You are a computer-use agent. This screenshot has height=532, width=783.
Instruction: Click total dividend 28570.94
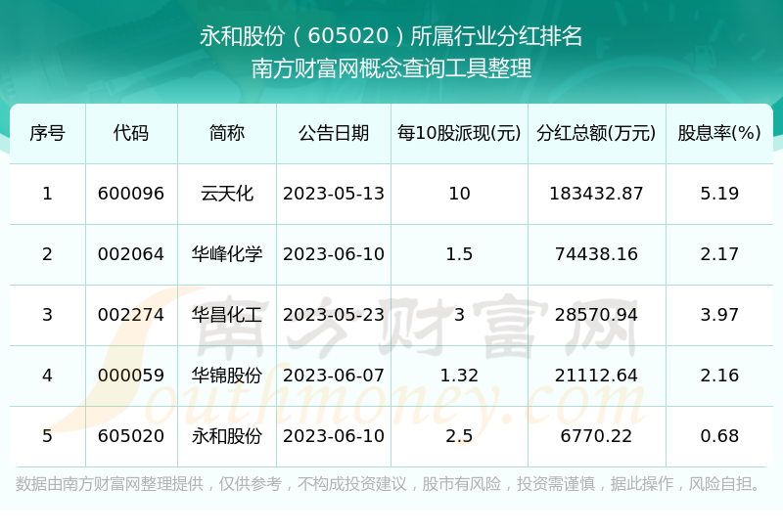596,315
